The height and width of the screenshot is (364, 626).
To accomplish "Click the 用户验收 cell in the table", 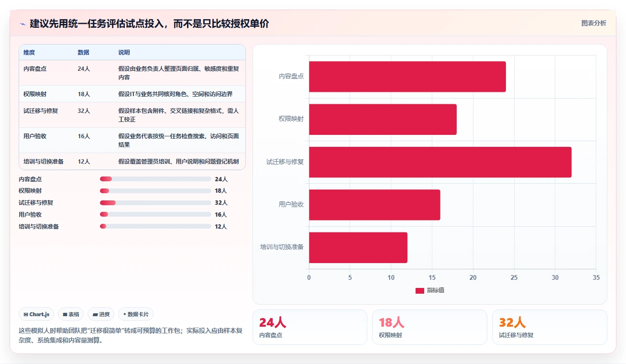I will pos(35,136).
